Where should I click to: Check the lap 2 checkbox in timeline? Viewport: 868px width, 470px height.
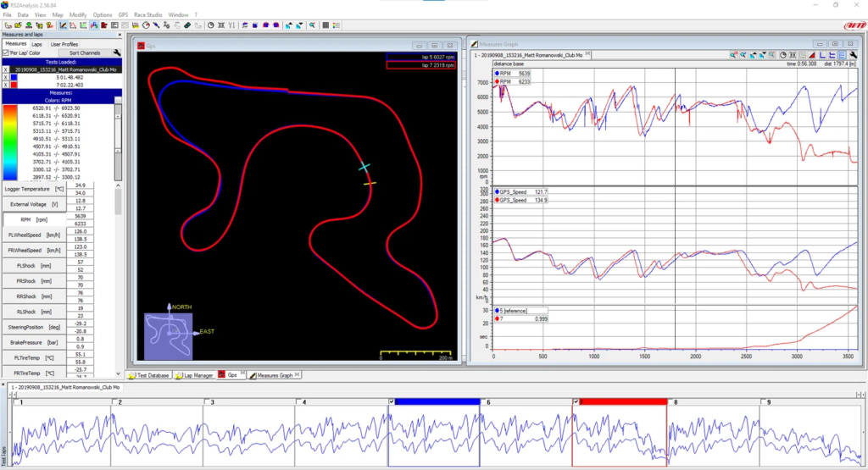point(114,402)
